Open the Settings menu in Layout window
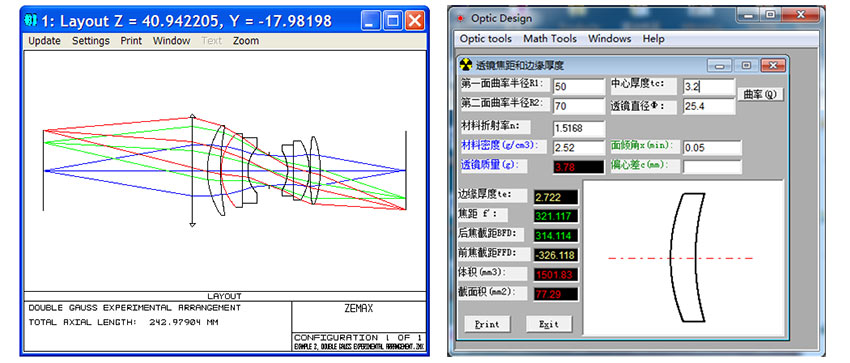 point(91,41)
